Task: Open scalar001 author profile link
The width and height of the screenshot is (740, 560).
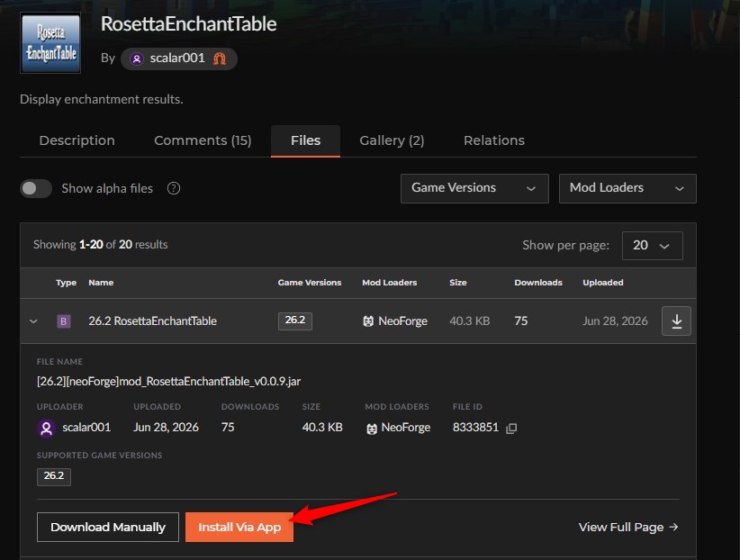Action: [x=177, y=59]
